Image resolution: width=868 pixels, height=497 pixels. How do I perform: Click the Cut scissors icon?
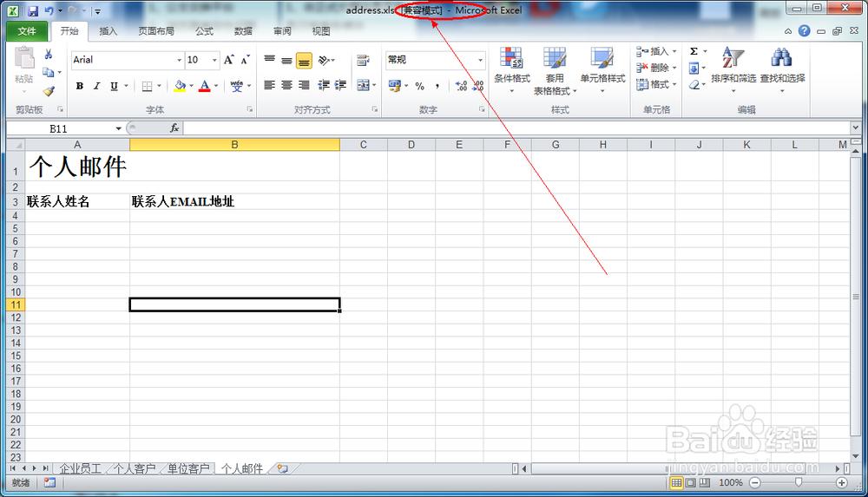pos(49,55)
